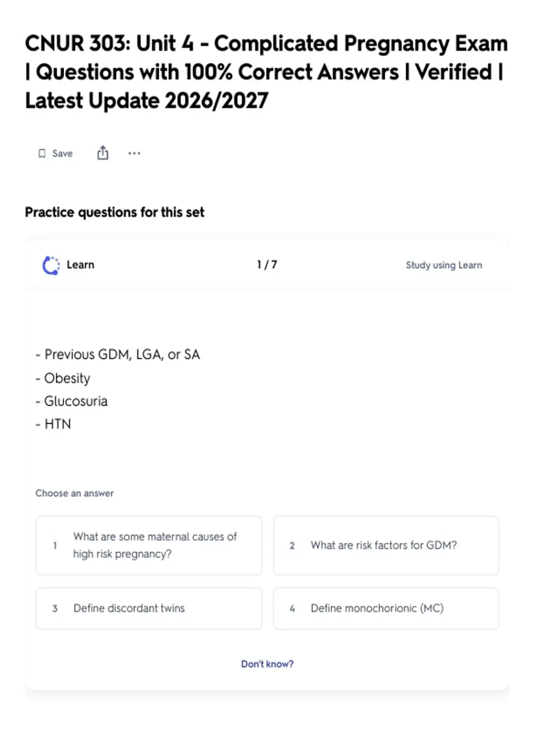This screenshot has height=756, width=534.
Task: Click the bookmark Save icon
Action: point(42,153)
